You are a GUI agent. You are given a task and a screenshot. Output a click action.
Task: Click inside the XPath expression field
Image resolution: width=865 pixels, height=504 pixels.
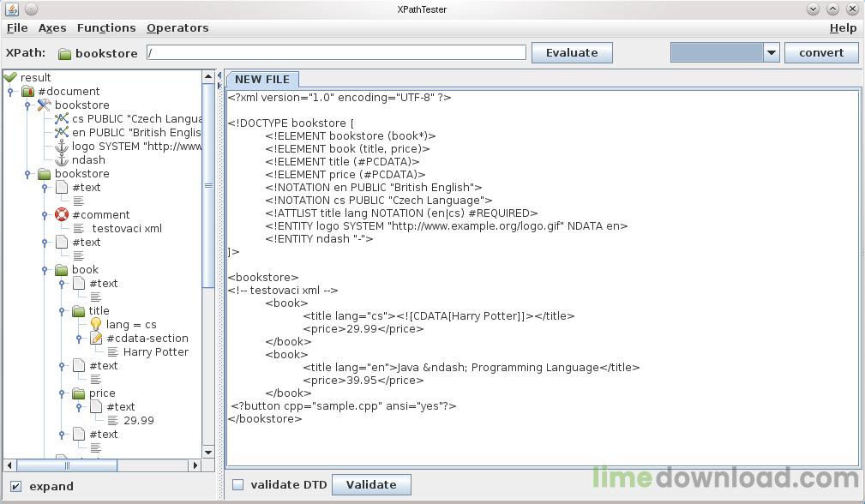pyautogui.click(x=334, y=52)
